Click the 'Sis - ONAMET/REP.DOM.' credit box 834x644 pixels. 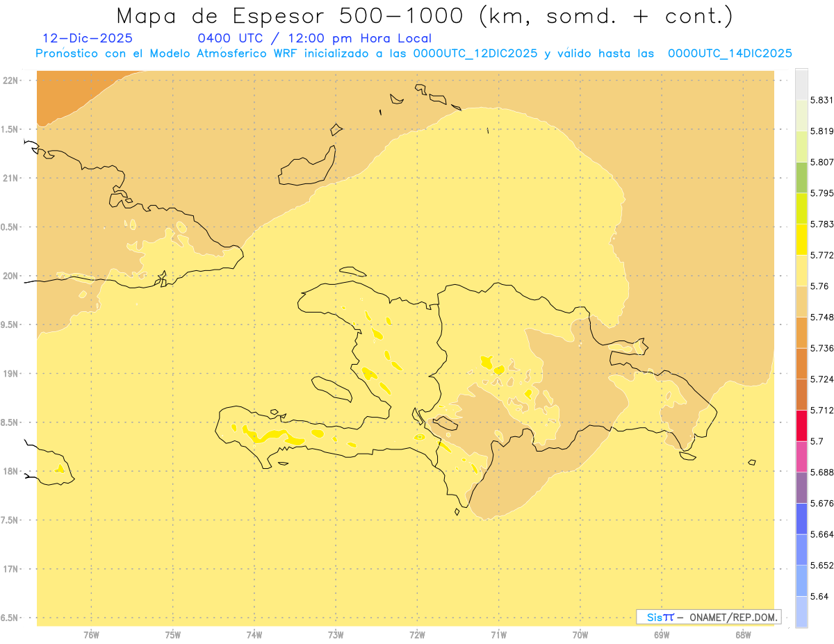pos(708,617)
